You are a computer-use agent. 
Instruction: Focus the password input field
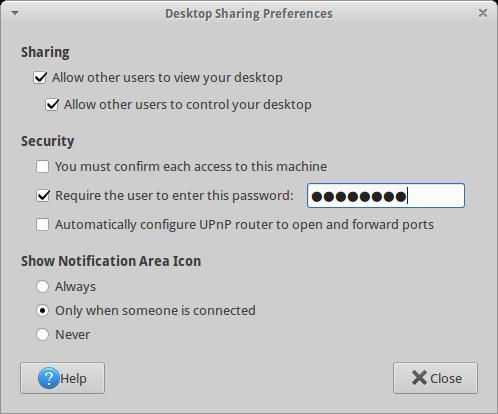pos(386,196)
